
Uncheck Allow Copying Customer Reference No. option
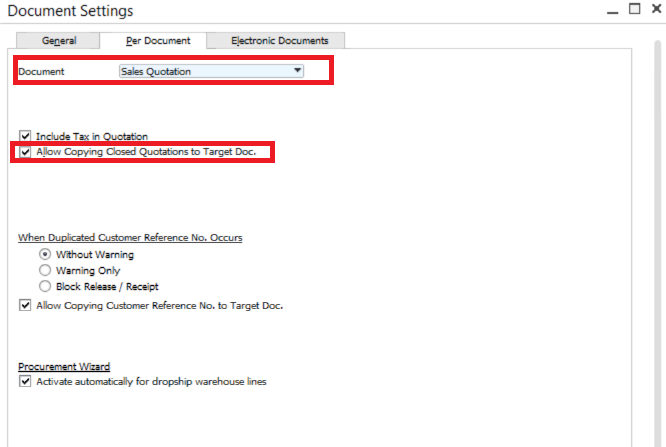(x=25, y=305)
